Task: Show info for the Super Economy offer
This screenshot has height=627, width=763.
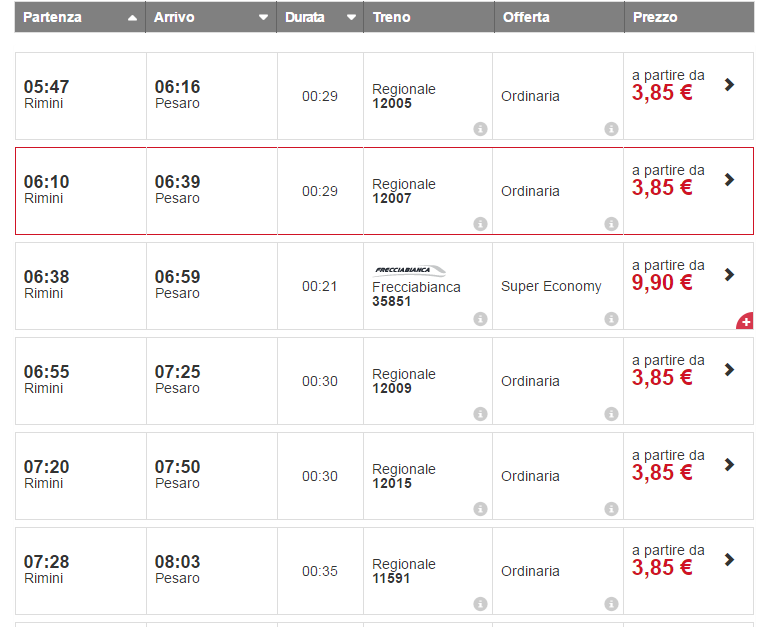Action: click(x=611, y=319)
